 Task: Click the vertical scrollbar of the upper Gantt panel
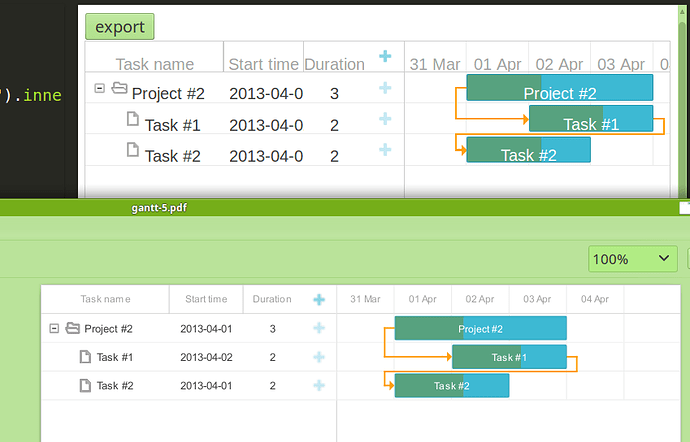click(x=683, y=101)
